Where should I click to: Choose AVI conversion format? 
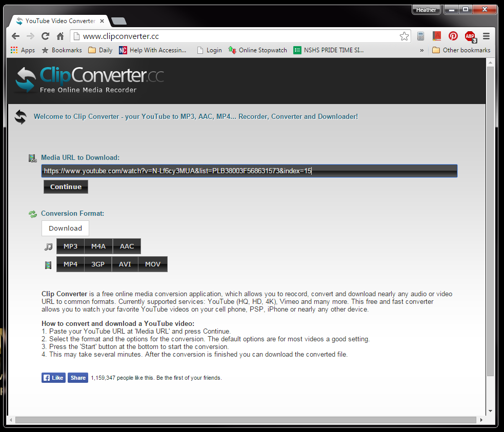(125, 264)
